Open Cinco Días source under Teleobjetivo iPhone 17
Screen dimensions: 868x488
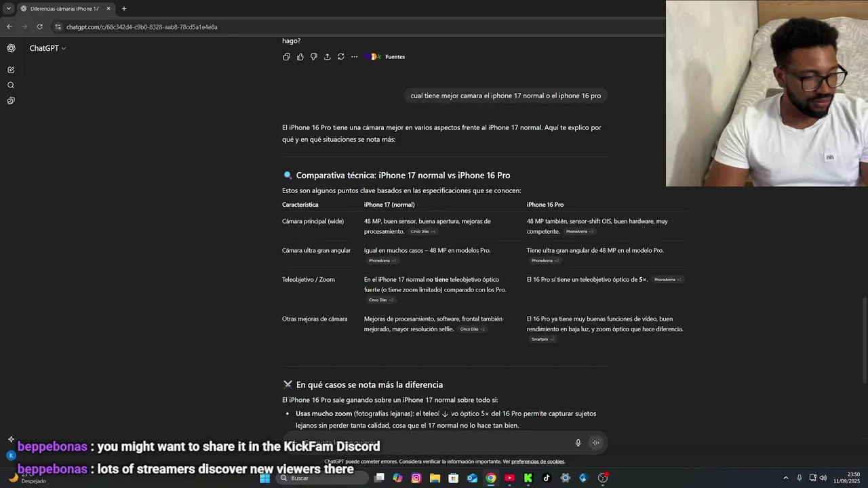click(381, 300)
